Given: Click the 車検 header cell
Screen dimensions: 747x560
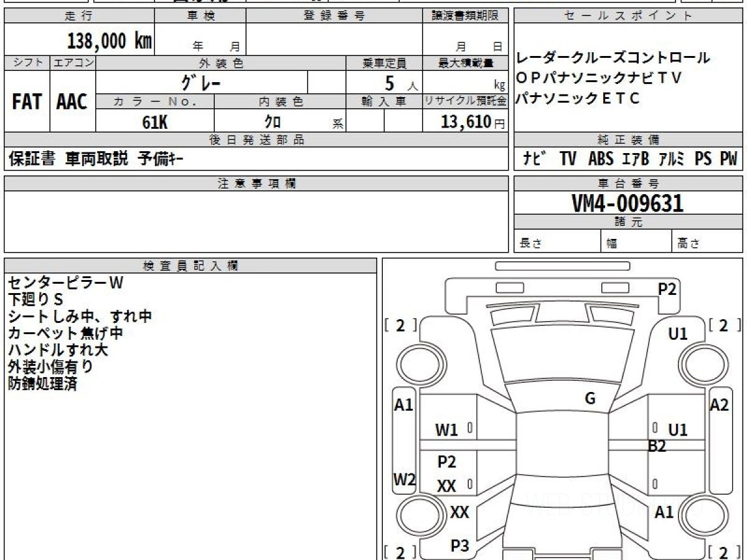Looking at the screenshot, I should click(x=200, y=16).
